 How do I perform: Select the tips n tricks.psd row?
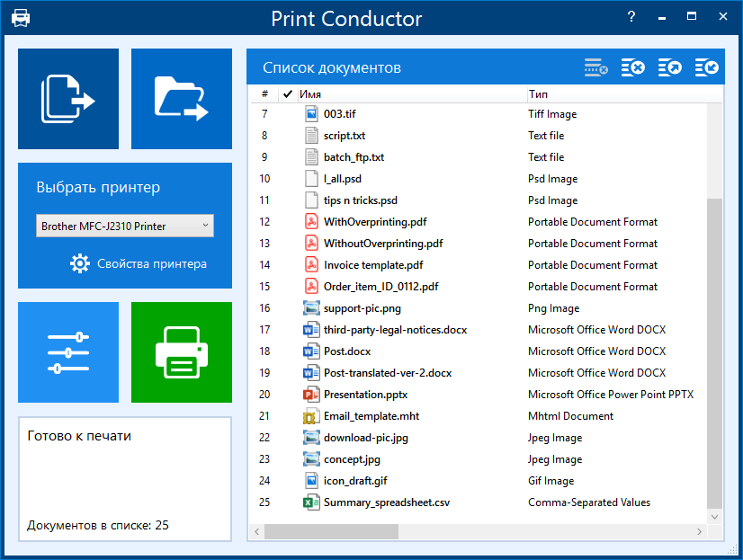(479, 200)
